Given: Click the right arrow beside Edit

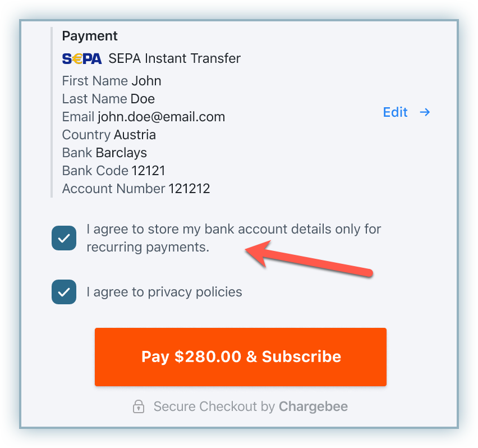Looking at the screenshot, I should tap(425, 112).
